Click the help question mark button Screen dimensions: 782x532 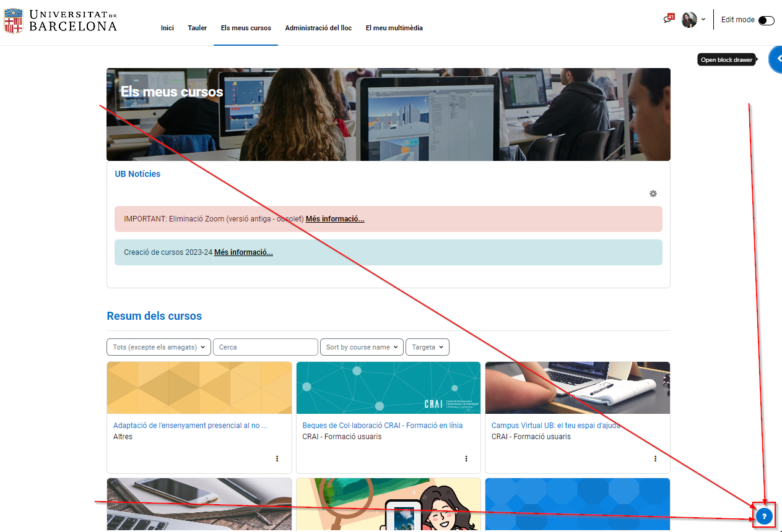764,516
